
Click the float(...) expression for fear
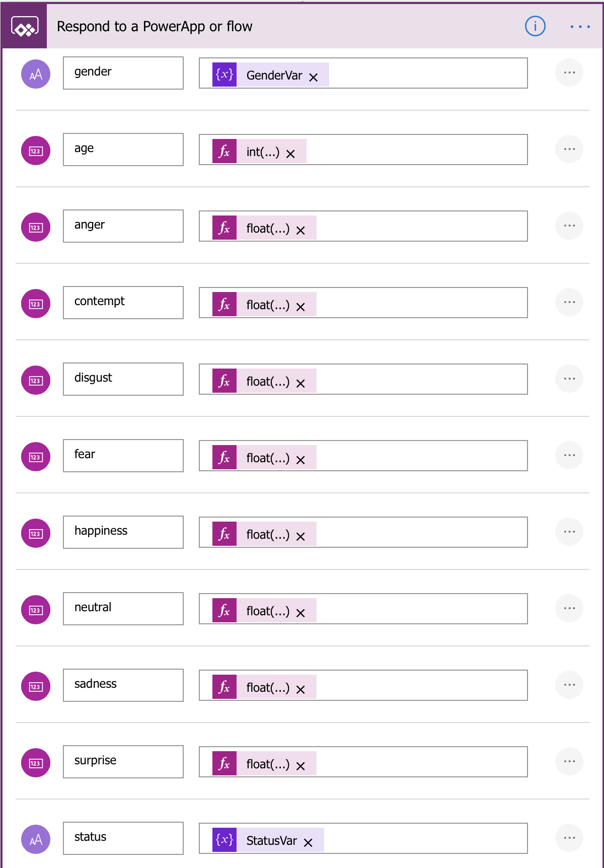(268, 458)
